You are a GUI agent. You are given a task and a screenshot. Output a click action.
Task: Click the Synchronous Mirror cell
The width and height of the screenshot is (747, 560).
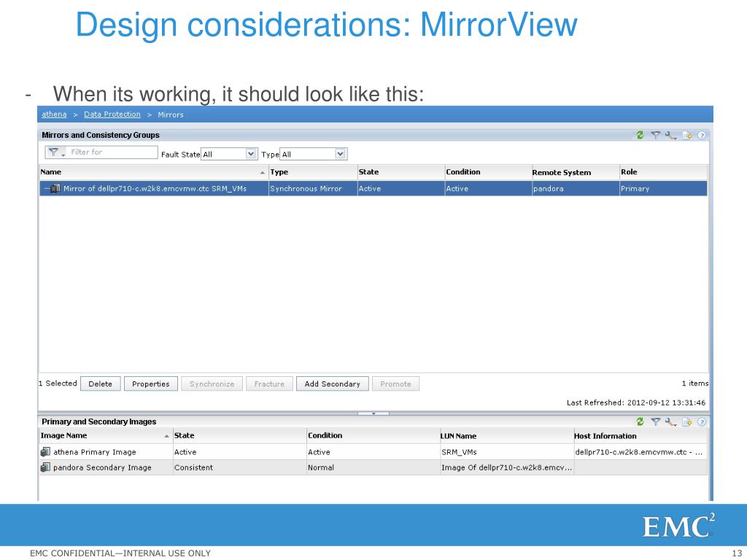point(312,189)
